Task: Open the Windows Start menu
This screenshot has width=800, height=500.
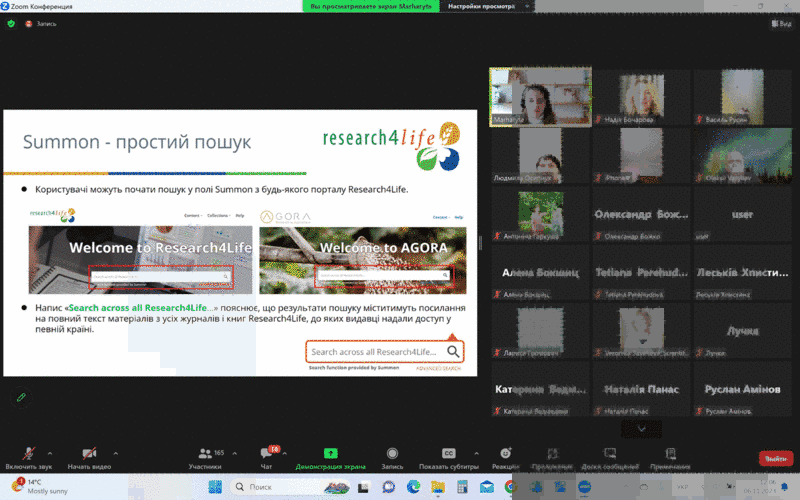Action: point(215,487)
